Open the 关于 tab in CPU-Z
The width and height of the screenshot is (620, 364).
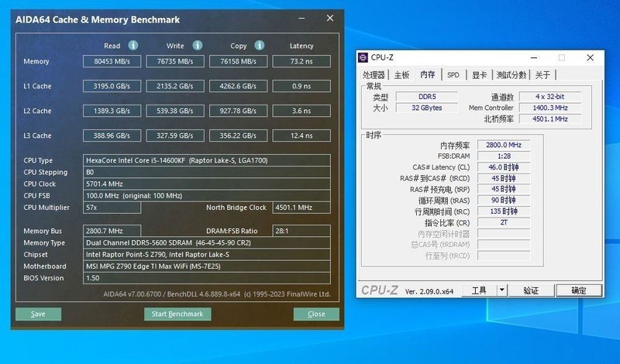pos(543,74)
